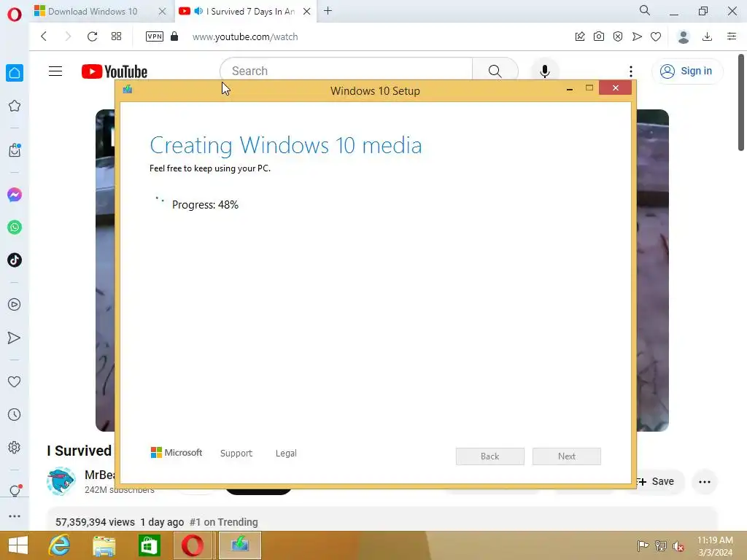Go to Opera sidebar home icon
Screen dimensions: 747x560
click(15, 73)
